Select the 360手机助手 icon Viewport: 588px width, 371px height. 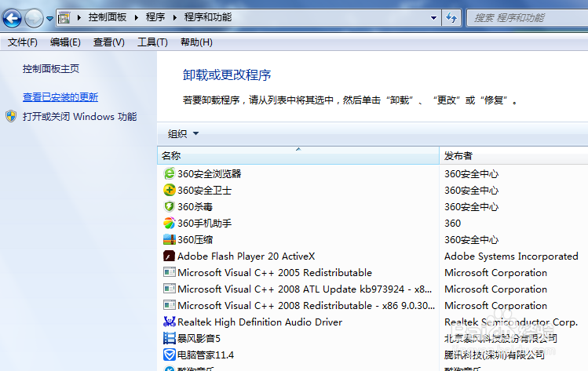(x=169, y=223)
